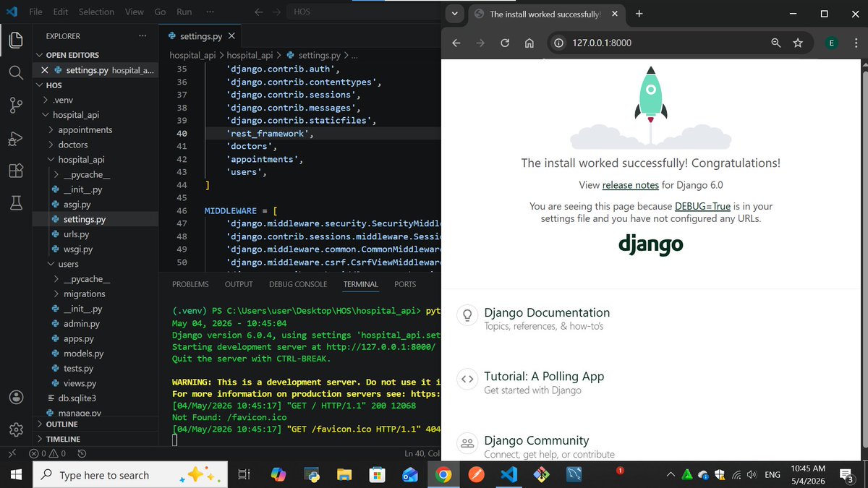Open Chrome three-dot menu
This screenshot has height=488, width=868.
856,43
